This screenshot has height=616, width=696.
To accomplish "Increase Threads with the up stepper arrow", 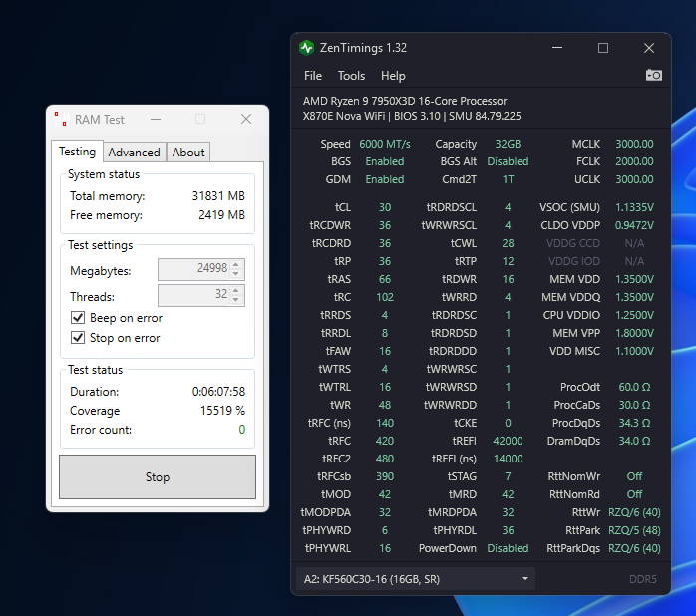I will click(x=236, y=290).
